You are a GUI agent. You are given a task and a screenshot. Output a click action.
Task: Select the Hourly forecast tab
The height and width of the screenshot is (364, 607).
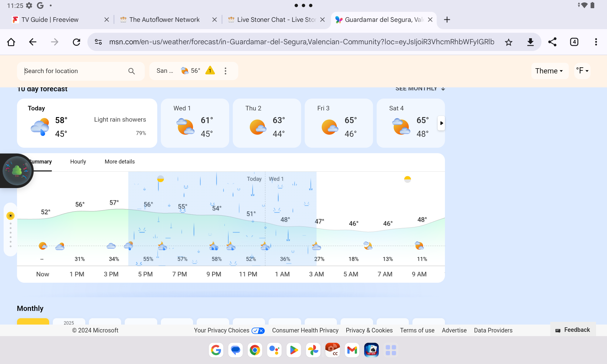tap(78, 161)
